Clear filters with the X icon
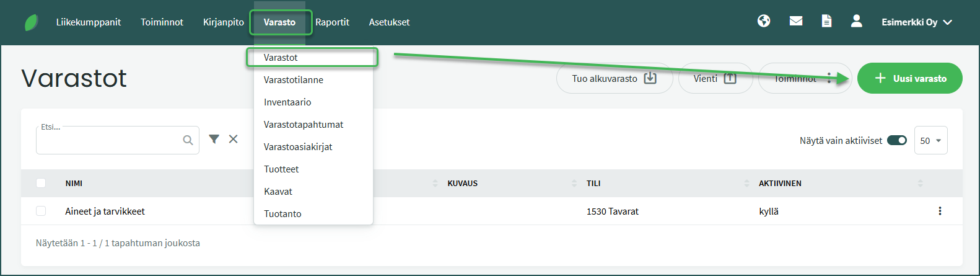This screenshot has height=276, width=980. coord(234,139)
